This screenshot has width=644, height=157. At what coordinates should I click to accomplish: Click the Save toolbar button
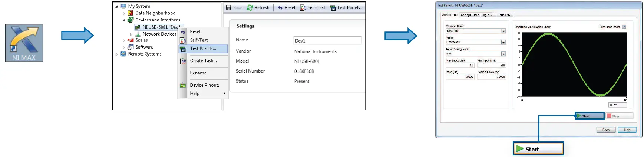coord(234,8)
